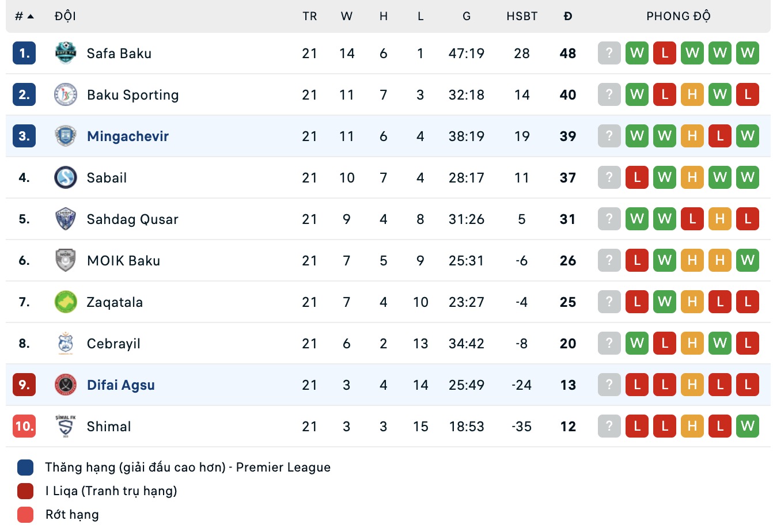Image resolution: width=773 pixels, height=532 pixels.
Task: Click the Zaqatala green club logo
Action: click(66, 302)
